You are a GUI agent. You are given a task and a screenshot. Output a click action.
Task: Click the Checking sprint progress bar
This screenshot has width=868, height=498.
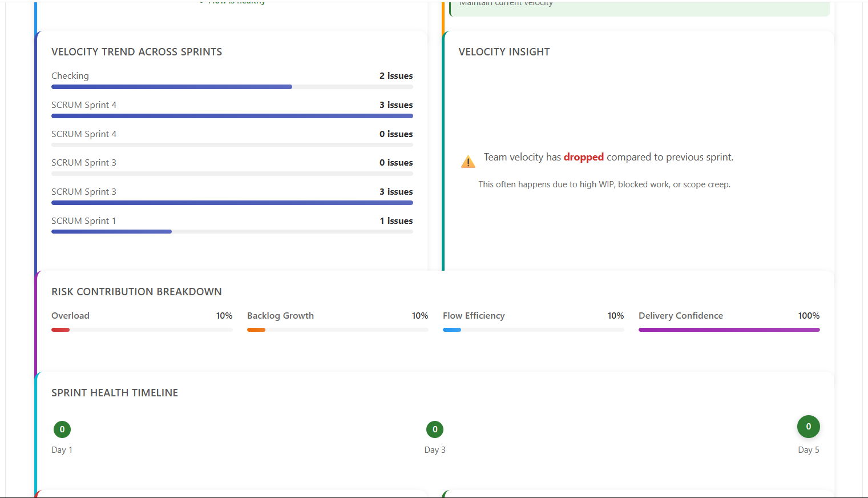click(x=232, y=87)
